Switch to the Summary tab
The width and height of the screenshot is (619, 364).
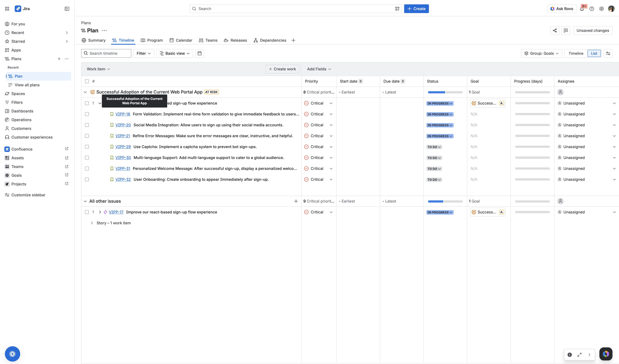coord(93,40)
